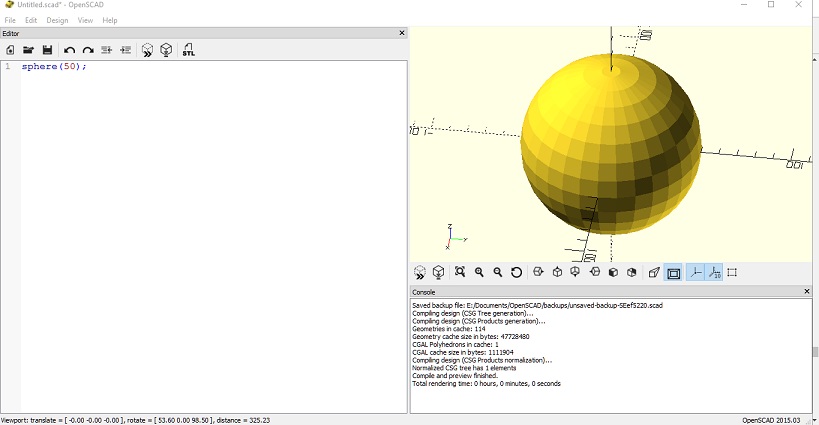This screenshot has height=425, width=819.
Task: Click the Preview icon in editor toolbar
Action: pyautogui.click(x=147, y=50)
